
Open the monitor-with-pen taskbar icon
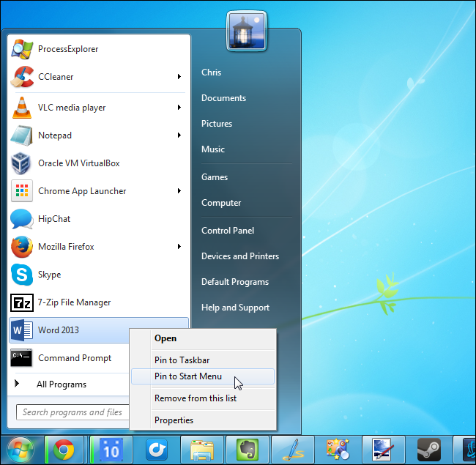pyautogui.click(x=384, y=450)
